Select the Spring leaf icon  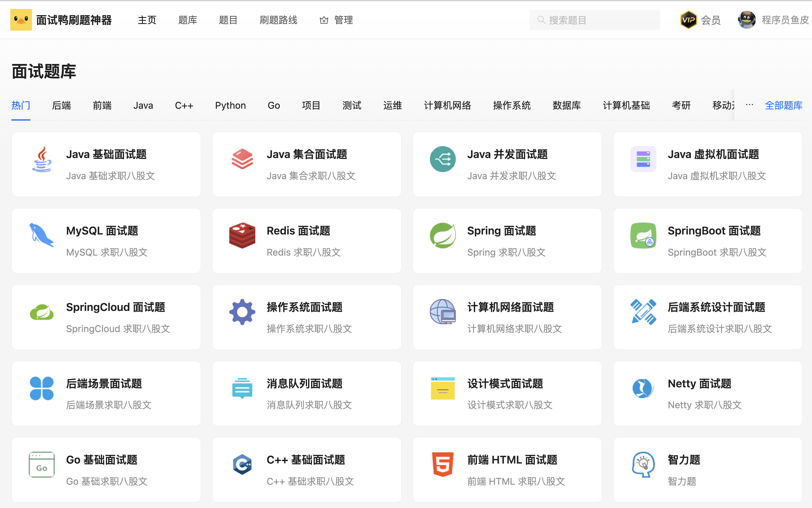(443, 236)
